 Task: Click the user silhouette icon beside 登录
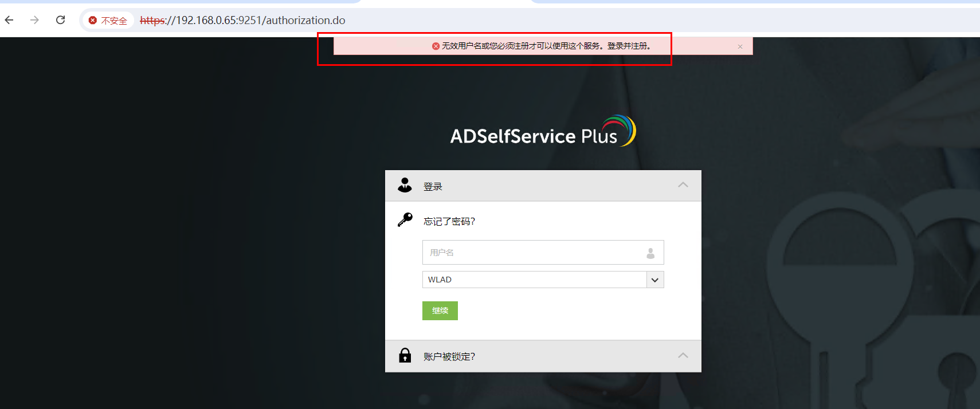[x=405, y=185]
